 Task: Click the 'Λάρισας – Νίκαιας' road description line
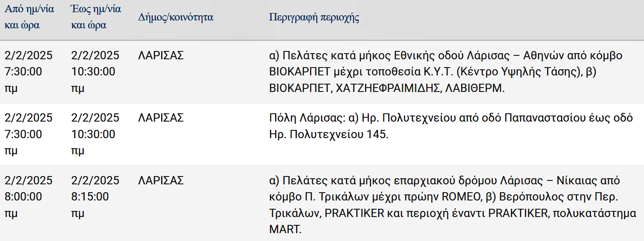[444, 180]
